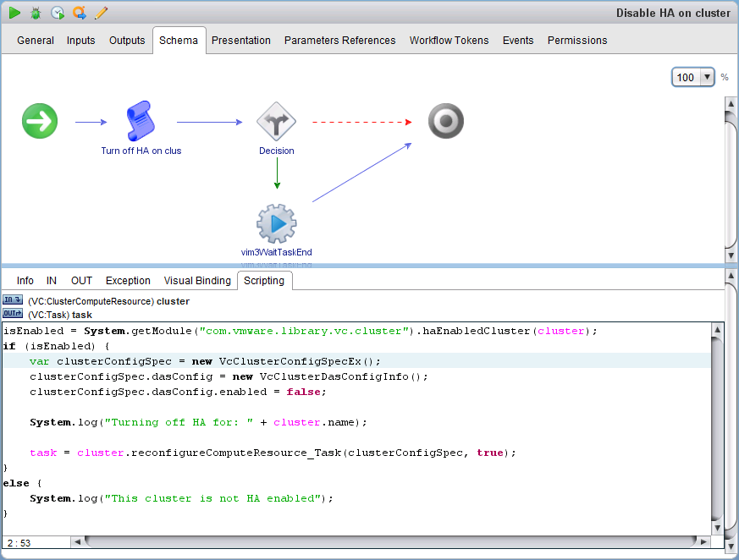Select the vim3WaitTaskEnd gear element
Screen dimensions: 739x560
(276, 223)
